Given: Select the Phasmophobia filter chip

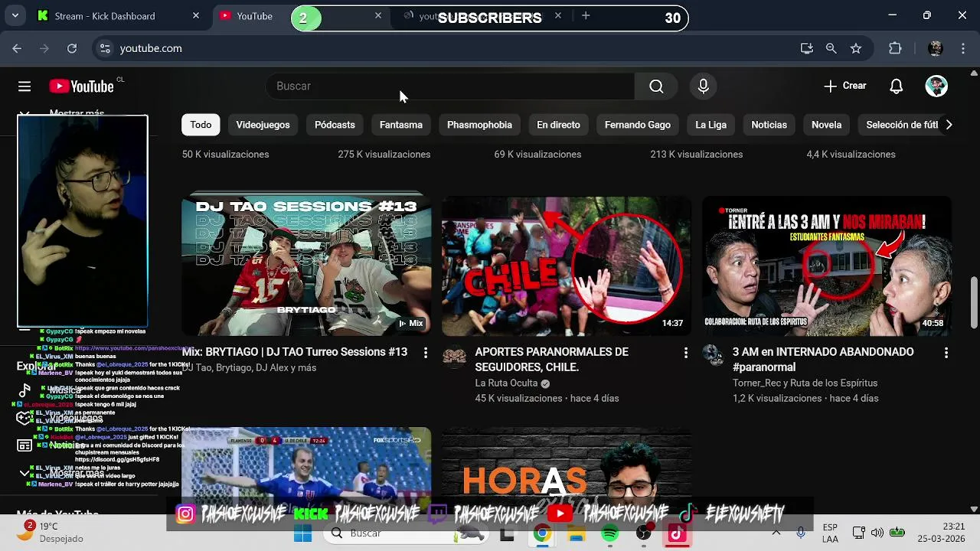Looking at the screenshot, I should tap(479, 125).
